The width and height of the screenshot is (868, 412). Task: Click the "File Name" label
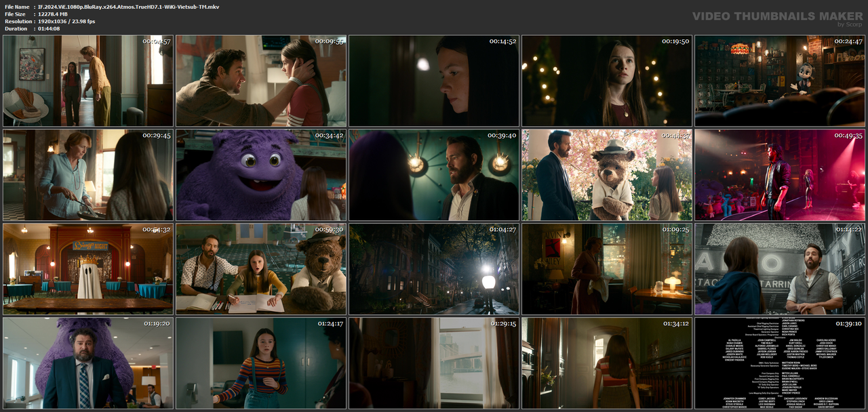(16, 7)
